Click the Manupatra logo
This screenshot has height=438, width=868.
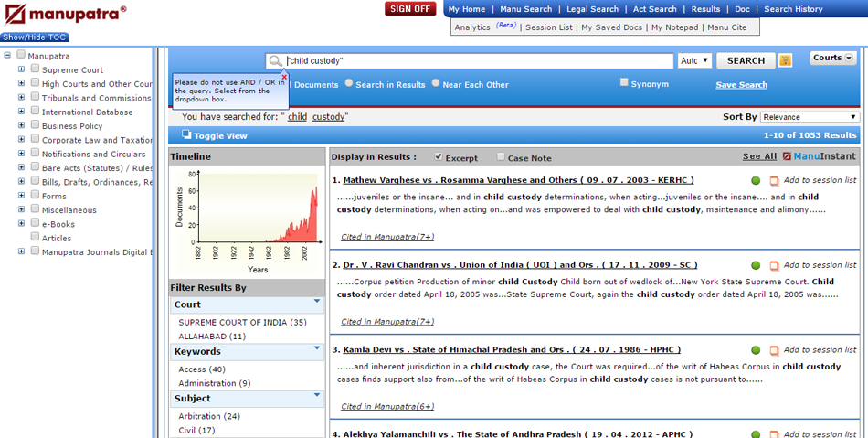(x=65, y=15)
